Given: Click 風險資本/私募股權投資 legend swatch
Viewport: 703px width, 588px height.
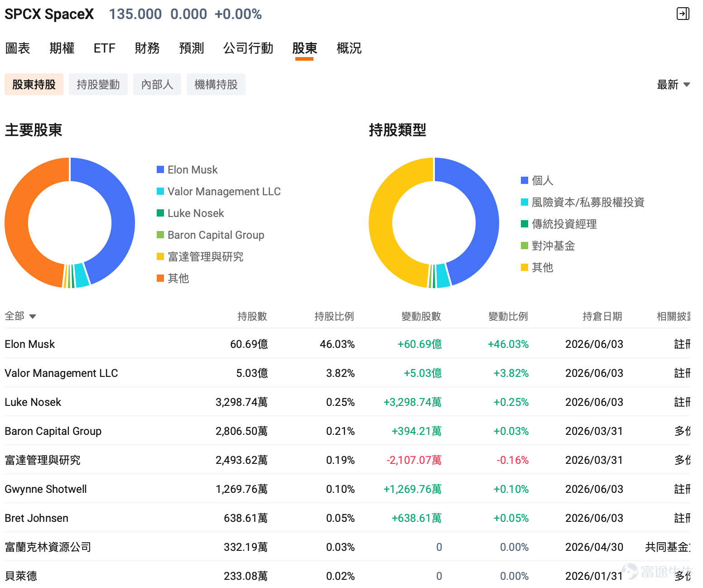Looking at the screenshot, I should (525, 202).
